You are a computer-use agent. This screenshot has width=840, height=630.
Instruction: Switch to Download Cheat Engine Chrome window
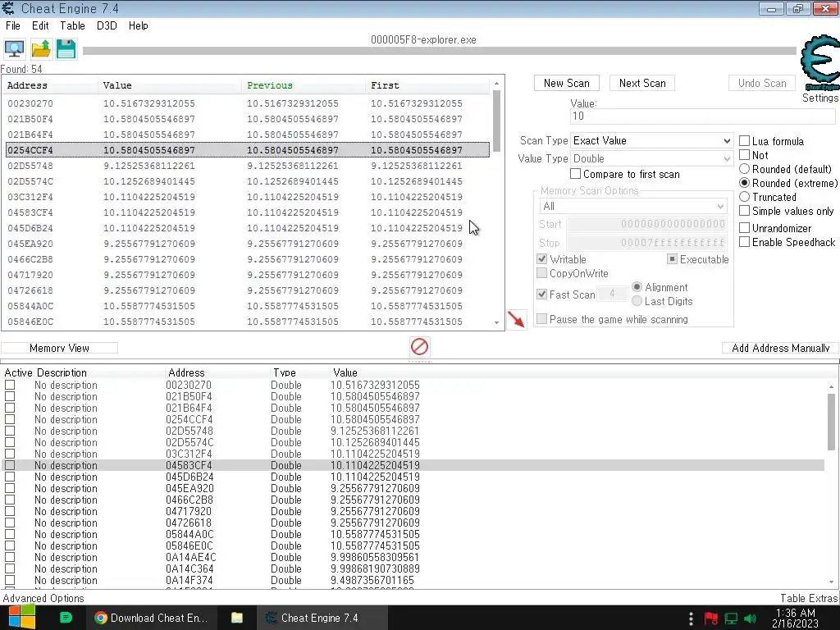[x=151, y=618]
